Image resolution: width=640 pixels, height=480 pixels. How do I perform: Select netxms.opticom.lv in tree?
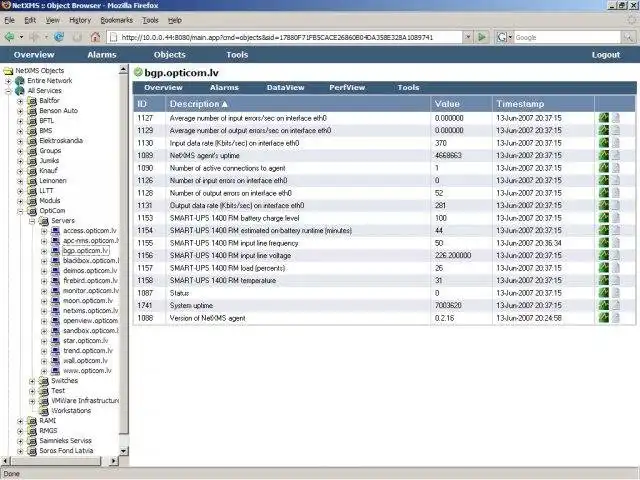91,311
